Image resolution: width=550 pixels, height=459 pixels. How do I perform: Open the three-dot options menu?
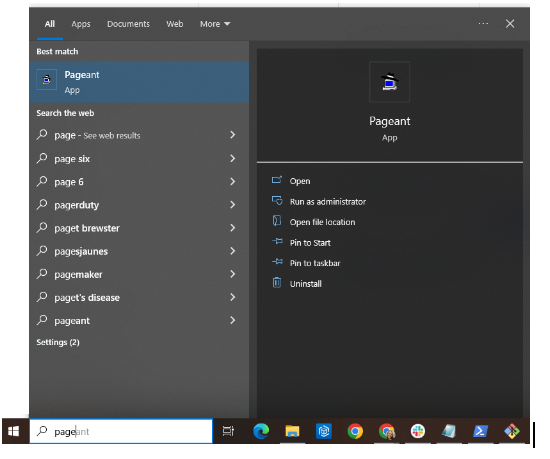point(483,23)
